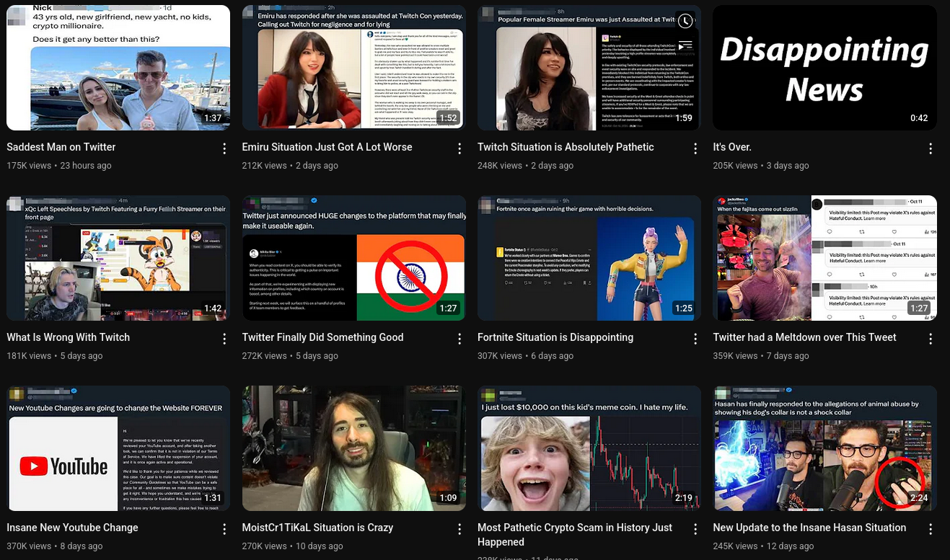Click the text 270K views • 10 days ago
Screen dimensions: 950x560
(x=293, y=546)
